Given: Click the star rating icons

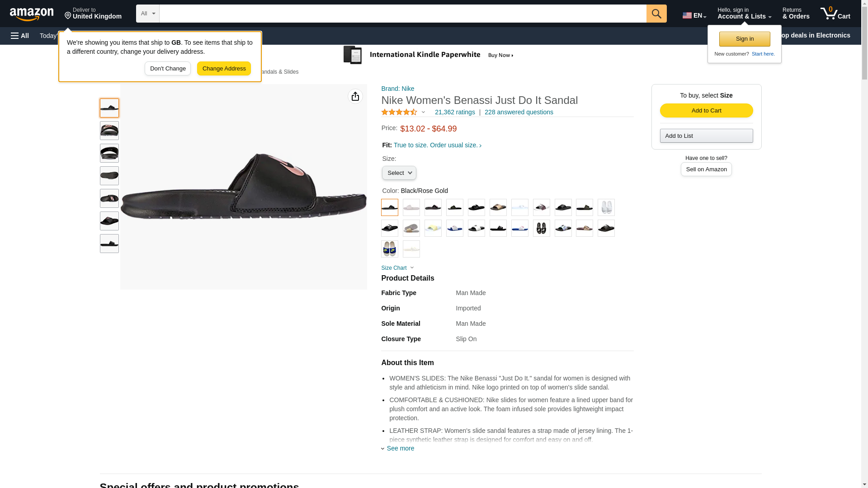Looking at the screenshot, I should [x=399, y=112].
